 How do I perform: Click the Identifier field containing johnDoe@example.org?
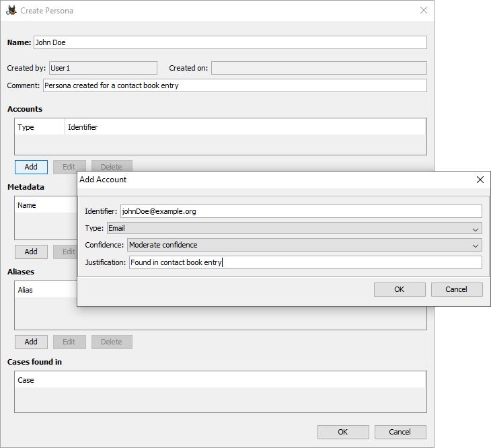[x=301, y=211]
